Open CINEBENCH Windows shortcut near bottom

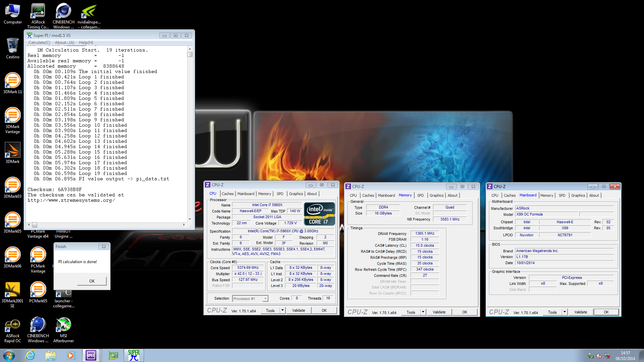(38, 330)
